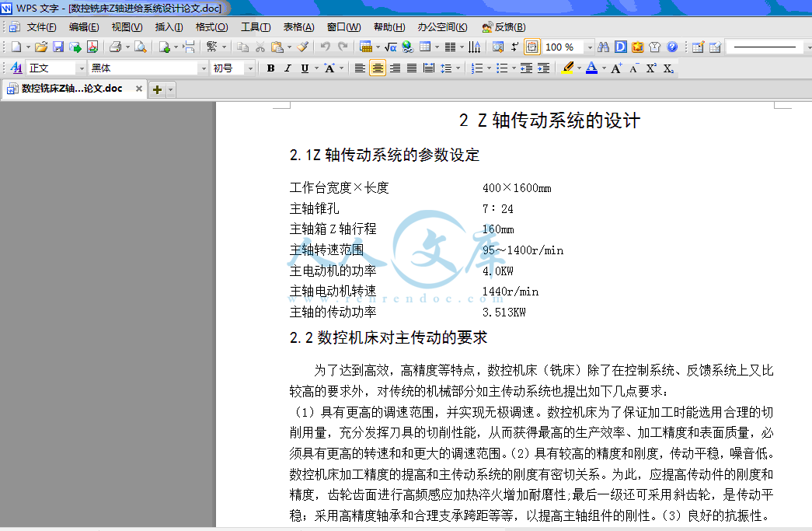This screenshot has height=531, width=812.
Task: Print the document with the printer icon
Action: 116,47
